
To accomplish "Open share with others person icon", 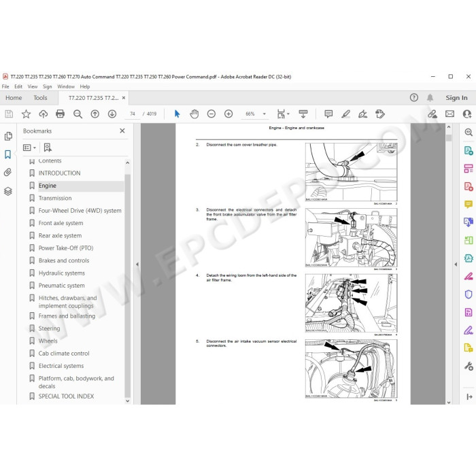I will pyautogui.click(x=467, y=114).
